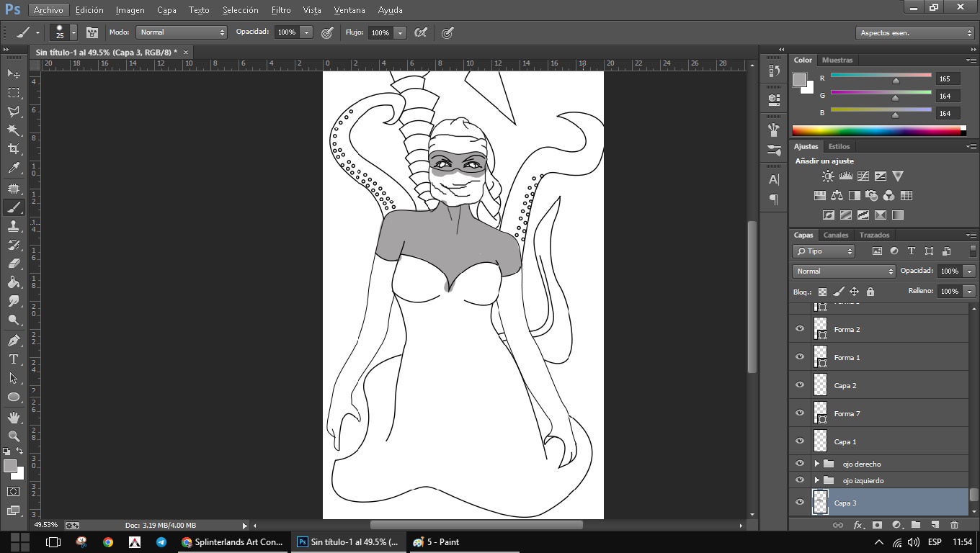Open the brush Modo dropdown
This screenshot has height=553, width=980.
pyautogui.click(x=182, y=32)
